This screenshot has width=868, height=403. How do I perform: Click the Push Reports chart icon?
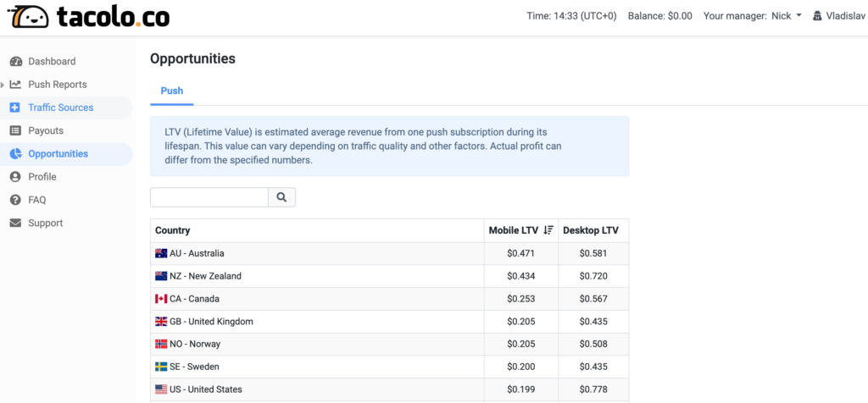coord(15,85)
